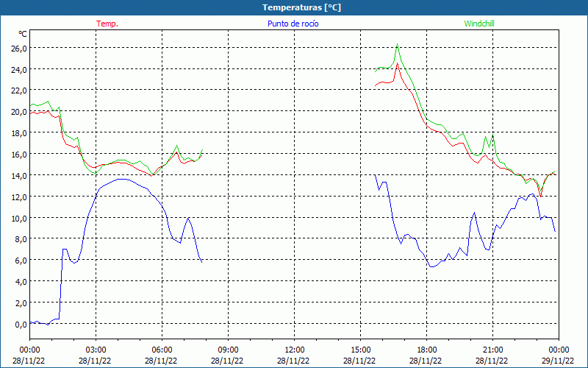Click the 29/11/22 date label

557,361
